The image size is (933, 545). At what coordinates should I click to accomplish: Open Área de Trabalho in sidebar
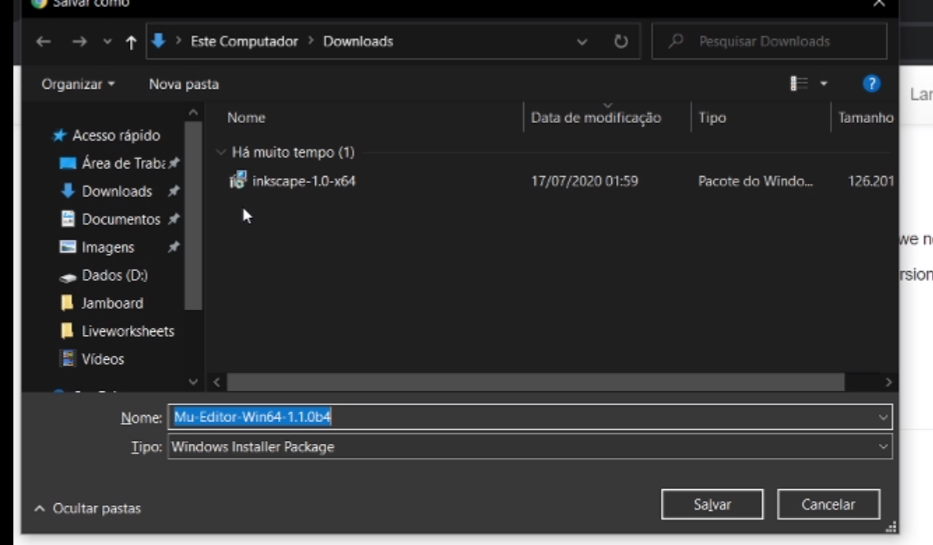click(123, 163)
